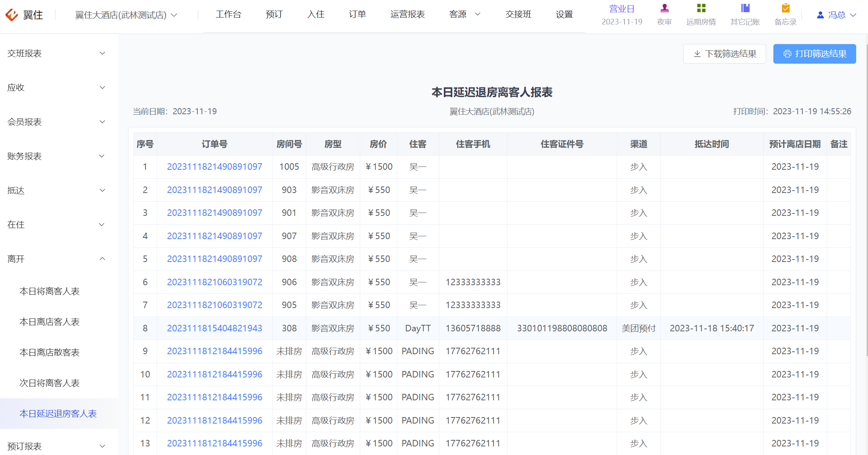Open the 交接班 menu
Image resolution: width=868 pixels, height=455 pixels.
[x=518, y=14]
